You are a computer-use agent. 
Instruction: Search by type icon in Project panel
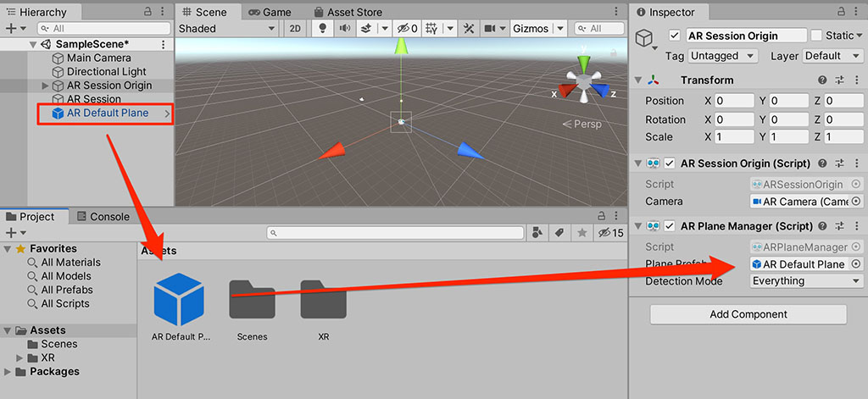pos(537,233)
